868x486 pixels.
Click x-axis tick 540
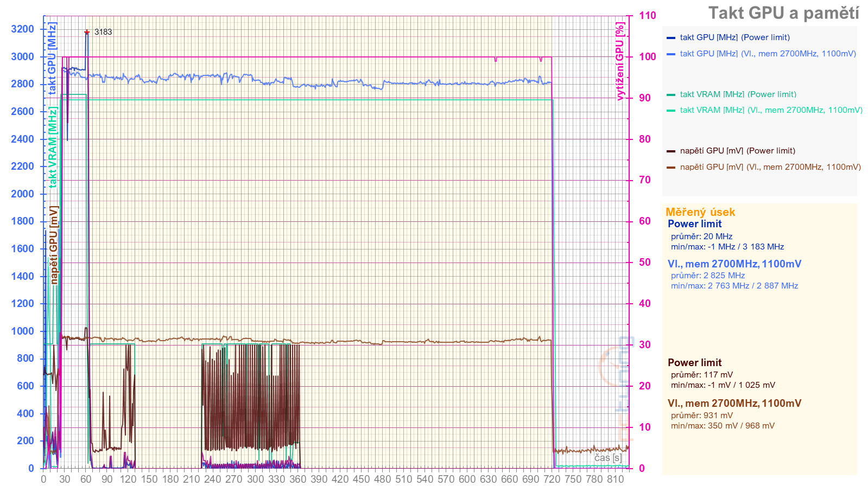tap(425, 479)
